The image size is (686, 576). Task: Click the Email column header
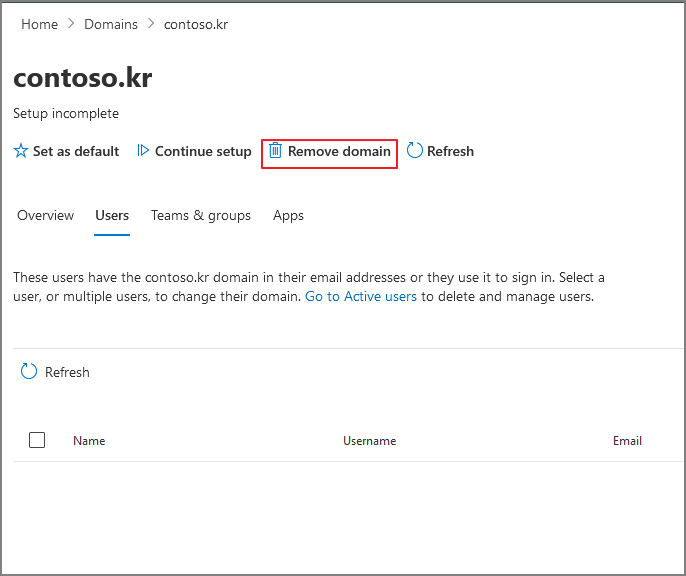coord(627,441)
